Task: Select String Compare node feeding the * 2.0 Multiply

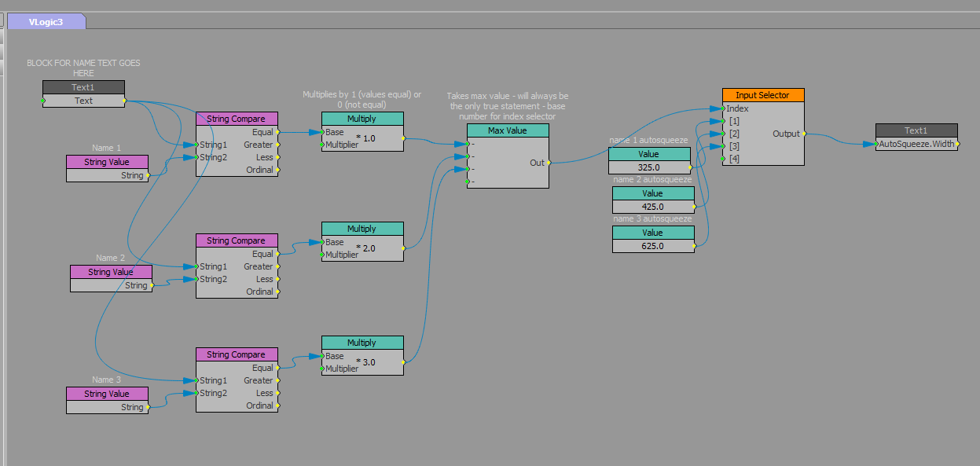Action: pyautogui.click(x=237, y=240)
